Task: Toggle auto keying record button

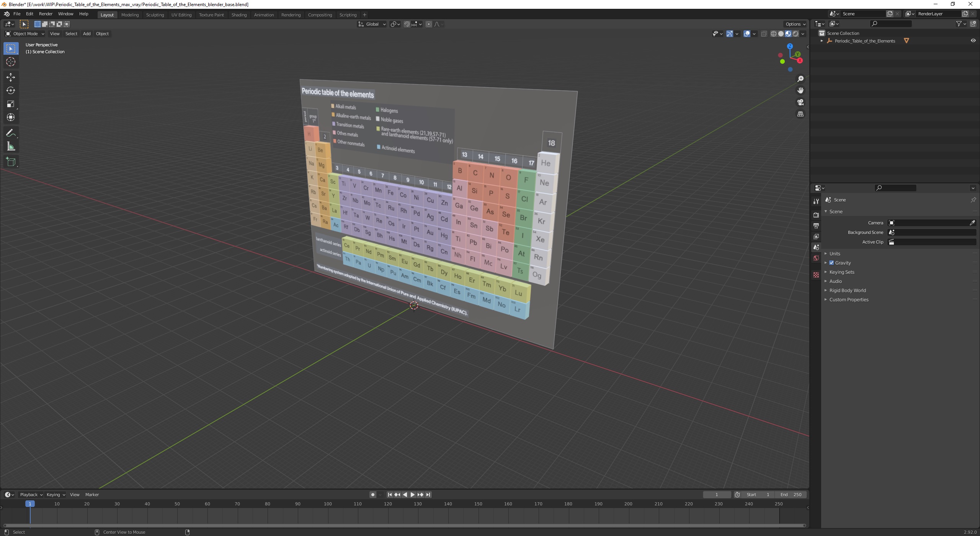Action: [x=372, y=495]
